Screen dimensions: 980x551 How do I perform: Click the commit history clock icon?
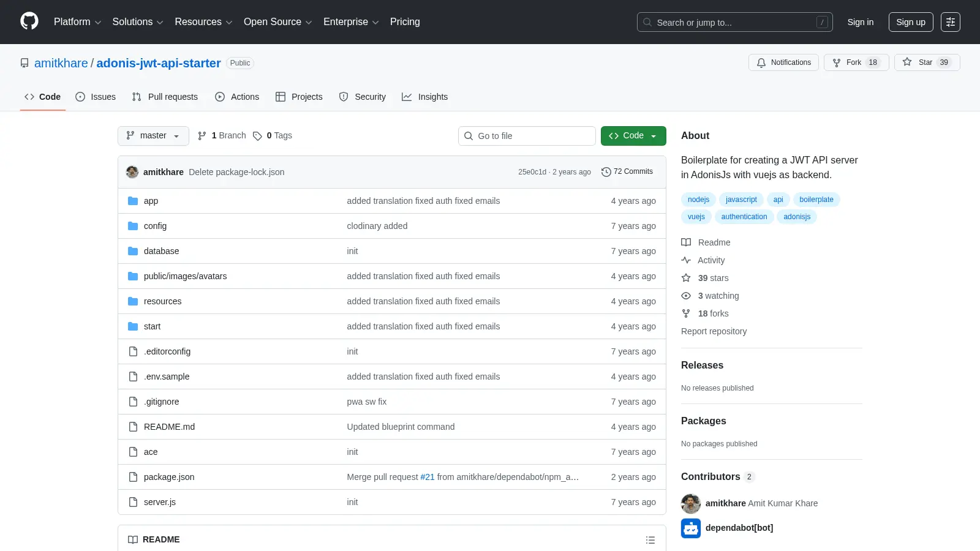tap(606, 172)
